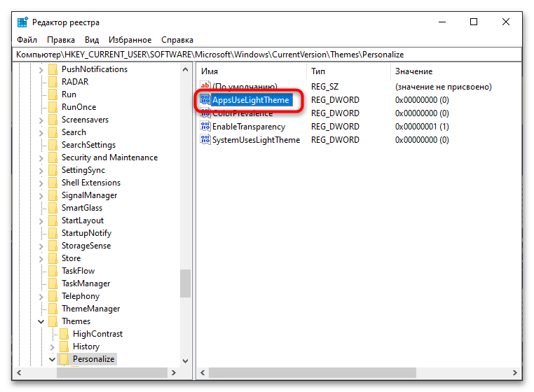Select the Telephony tree key
Image resolution: width=534 pixels, height=392 pixels.
81,295
